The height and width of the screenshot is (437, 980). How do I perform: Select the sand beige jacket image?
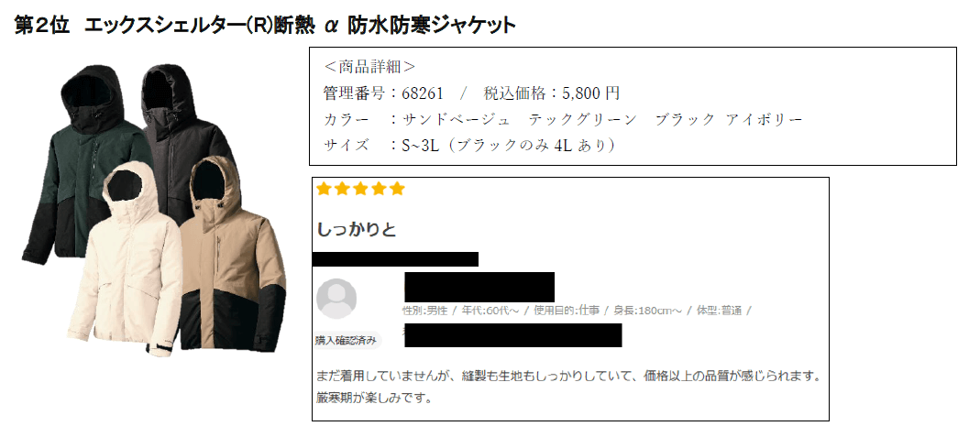tap(231, 266)
